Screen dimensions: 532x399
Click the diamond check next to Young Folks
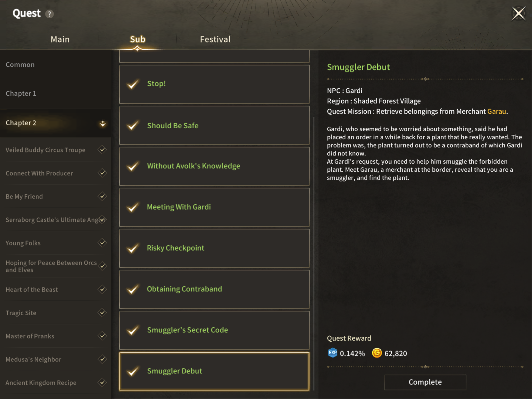click(x=102, y=243)
